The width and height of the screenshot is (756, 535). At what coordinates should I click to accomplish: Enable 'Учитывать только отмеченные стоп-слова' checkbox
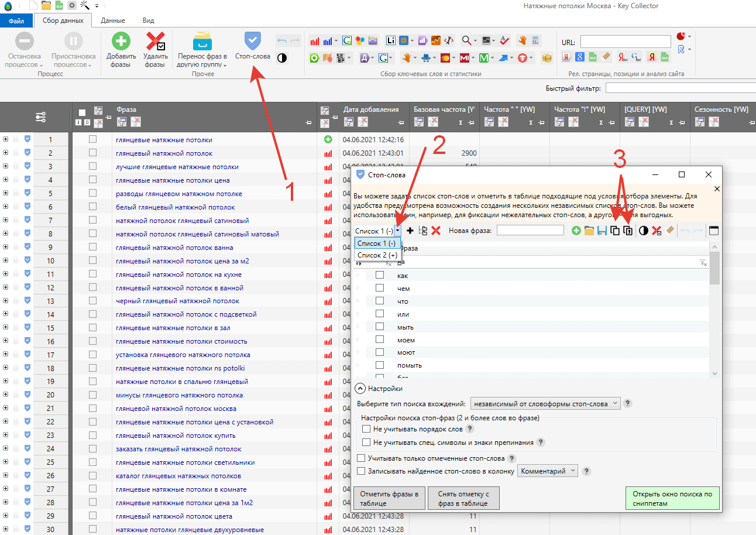[361, 458]
